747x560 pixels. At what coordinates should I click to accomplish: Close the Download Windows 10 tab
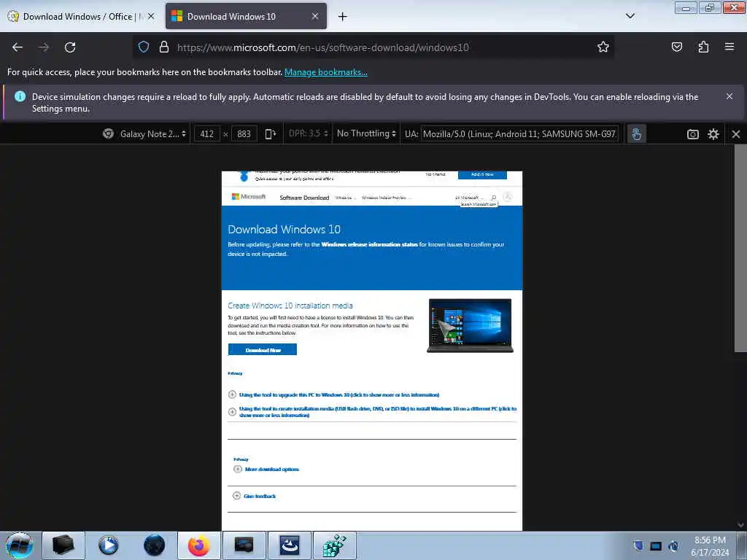pos(315,16)
